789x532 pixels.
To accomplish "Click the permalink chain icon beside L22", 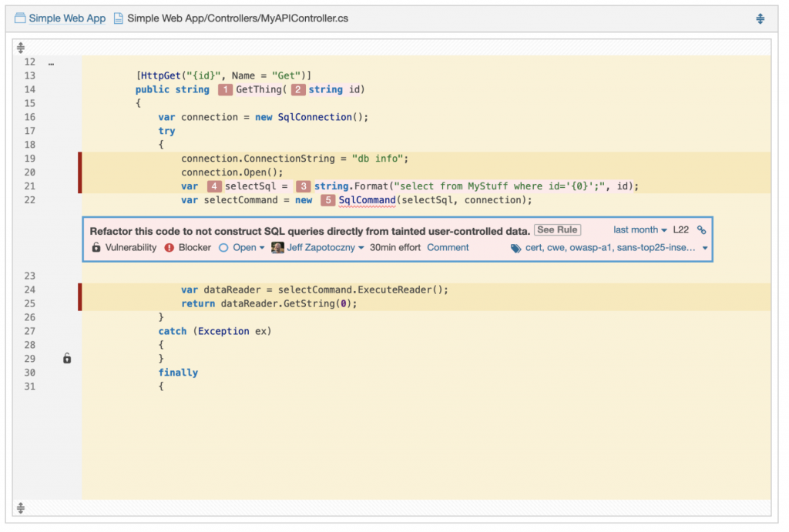I will pos(701,229).
